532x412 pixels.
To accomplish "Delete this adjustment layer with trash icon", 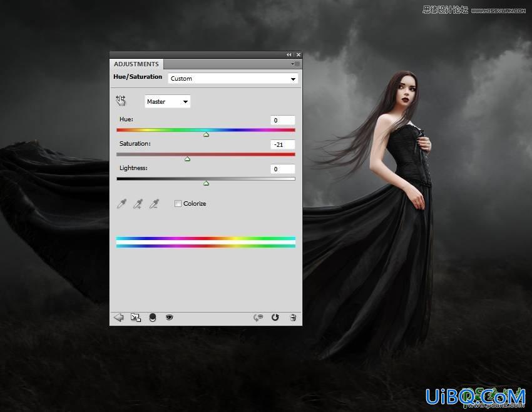I will 293,318.
